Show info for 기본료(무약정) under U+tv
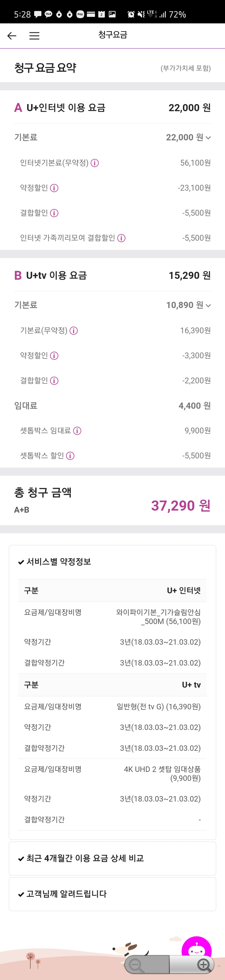The height and width of the screenshot is (980, 225). click(74, 331)
